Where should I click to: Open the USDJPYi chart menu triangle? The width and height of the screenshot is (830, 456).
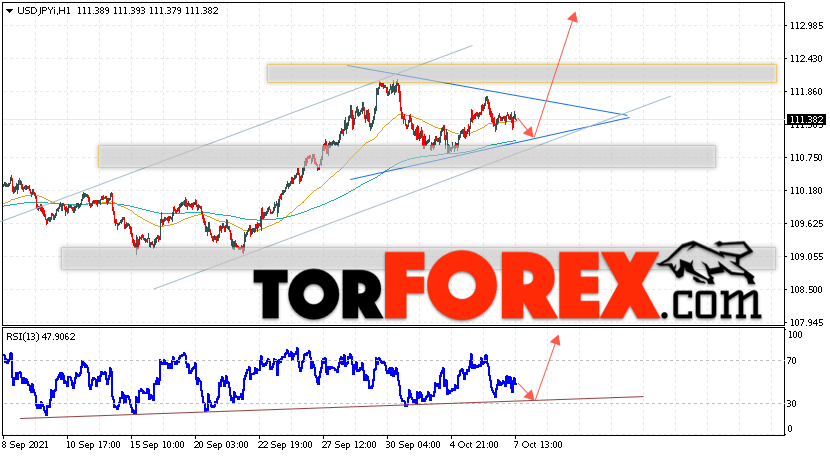click(9, 11)
